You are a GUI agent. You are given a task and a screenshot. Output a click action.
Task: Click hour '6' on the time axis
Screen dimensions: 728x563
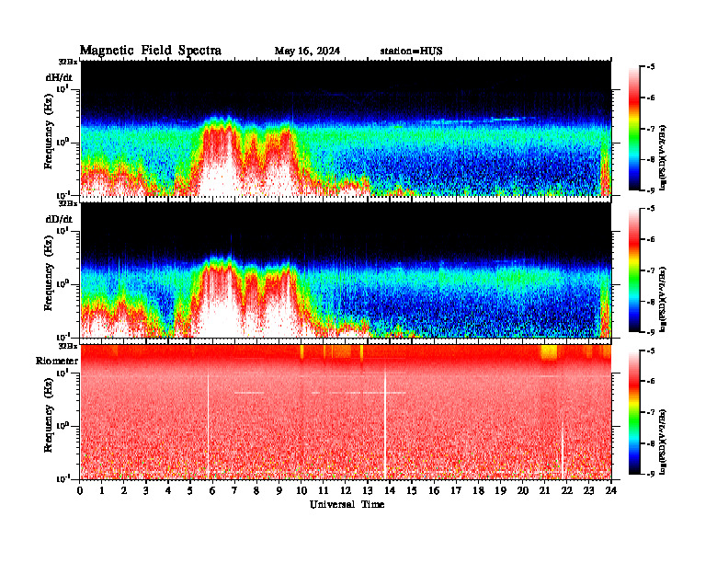click(x=212, y=490)
